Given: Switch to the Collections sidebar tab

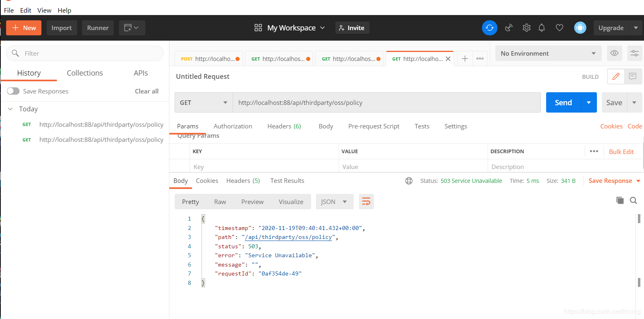Looking at the screenshot, I should click(85, 73).
